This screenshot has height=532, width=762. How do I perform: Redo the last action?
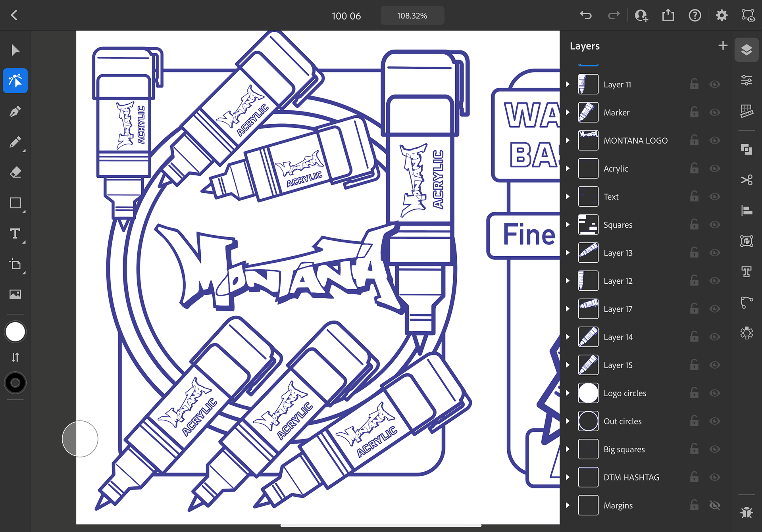point(614,15)
